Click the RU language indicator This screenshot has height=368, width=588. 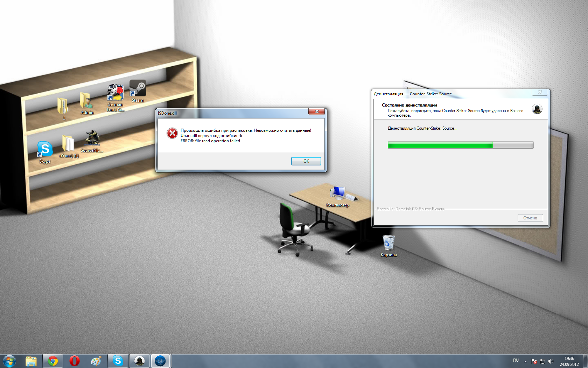point(516,360)
